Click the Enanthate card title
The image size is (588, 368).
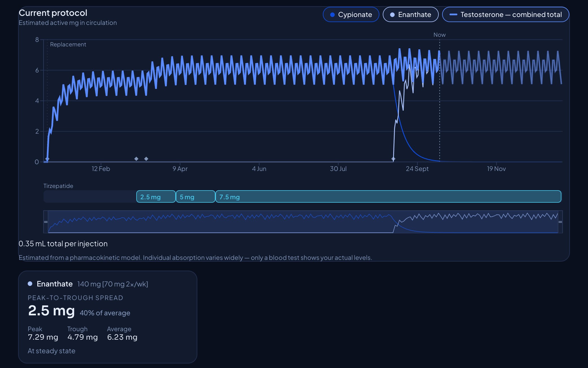click(55, 284)
